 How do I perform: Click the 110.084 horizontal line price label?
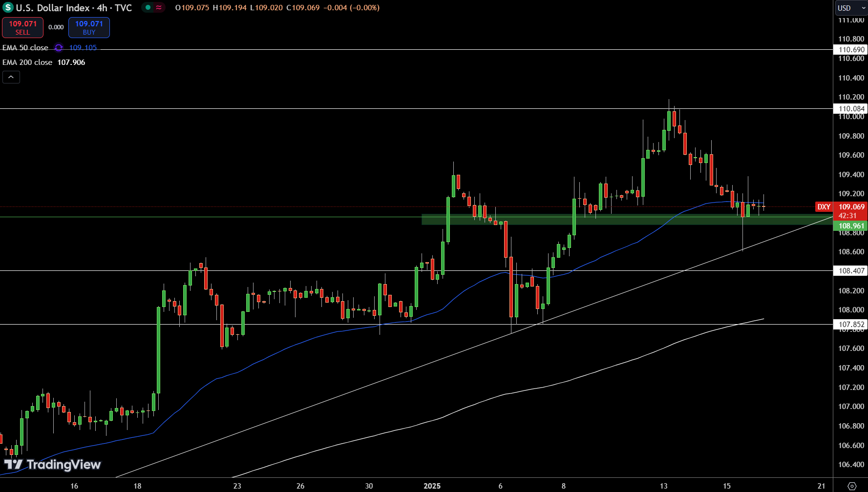click(x=851, y=109)
